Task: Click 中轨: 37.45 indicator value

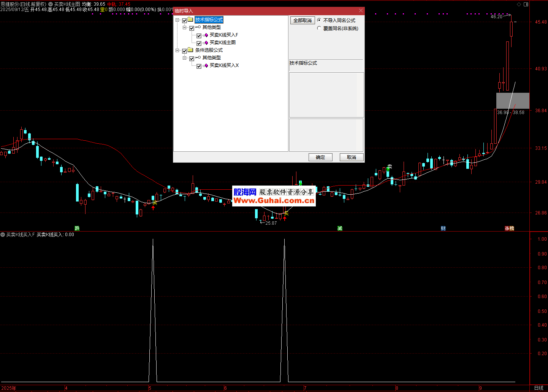Action: [119, 4]
